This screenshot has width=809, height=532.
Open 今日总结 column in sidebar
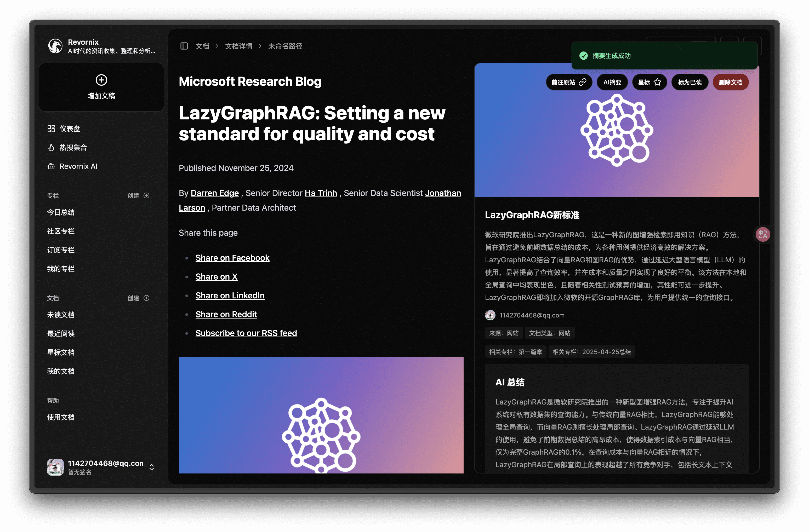(60, 212)
